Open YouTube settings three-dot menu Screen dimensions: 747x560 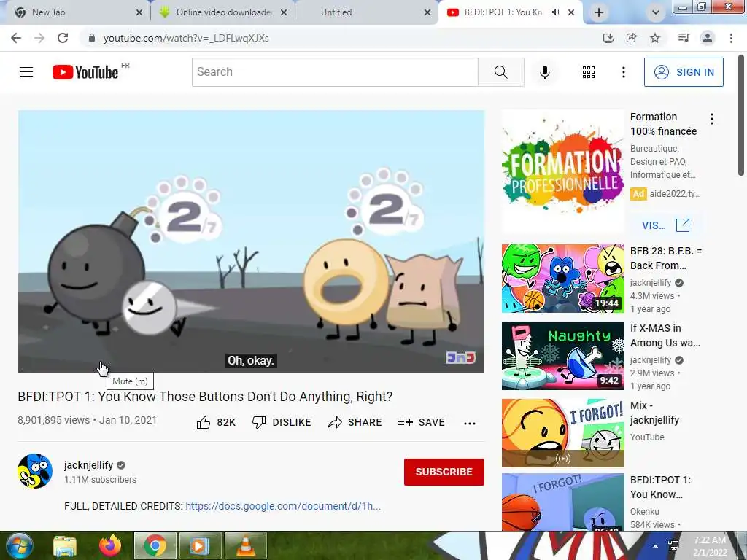pos(623,72)
